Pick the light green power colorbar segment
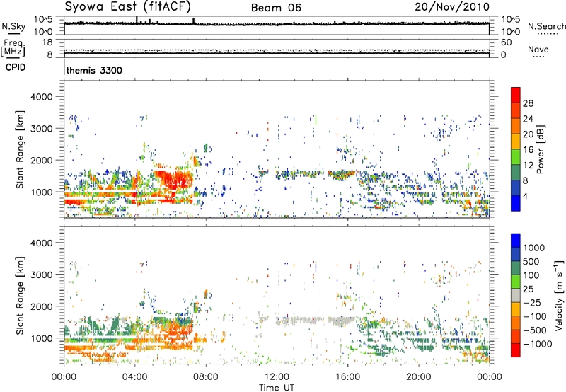This screenshot has height=392, width=566. pos(516,157)
